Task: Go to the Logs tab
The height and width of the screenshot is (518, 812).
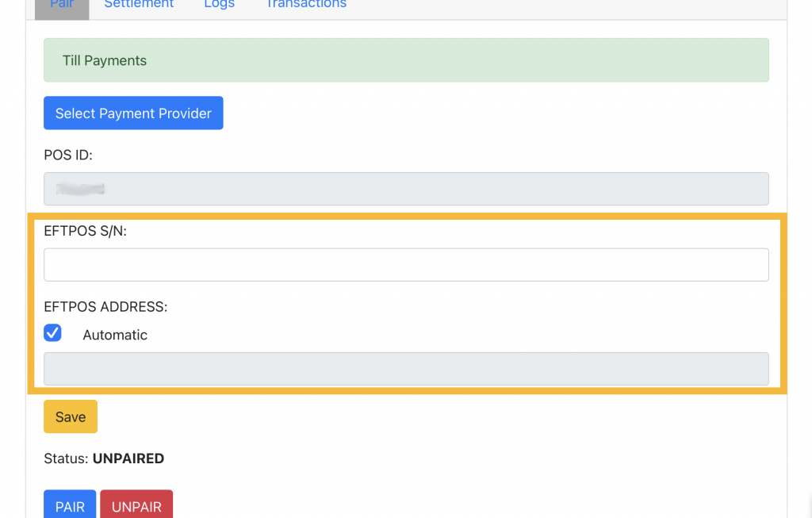Action: (219, 5)
